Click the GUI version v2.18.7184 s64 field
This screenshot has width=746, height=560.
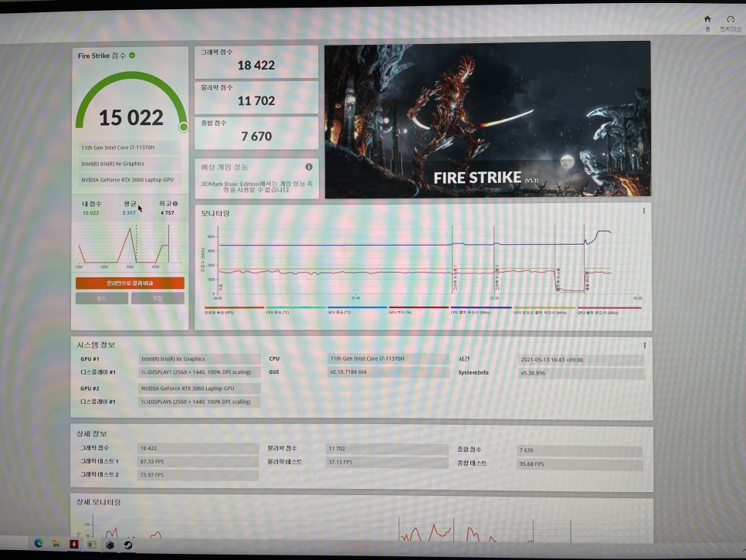388,372
